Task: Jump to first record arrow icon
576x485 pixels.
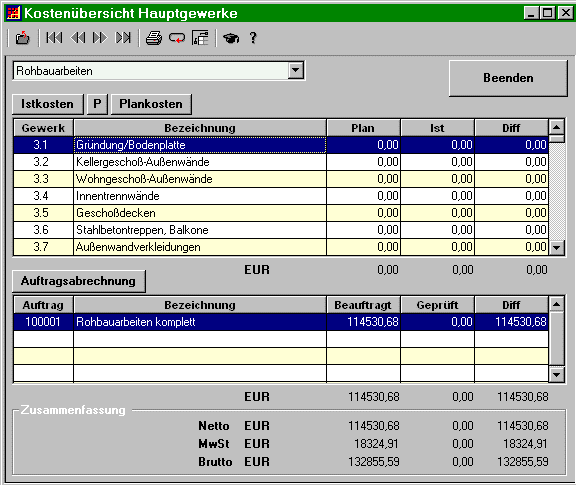Action: (x=54, y=38)
